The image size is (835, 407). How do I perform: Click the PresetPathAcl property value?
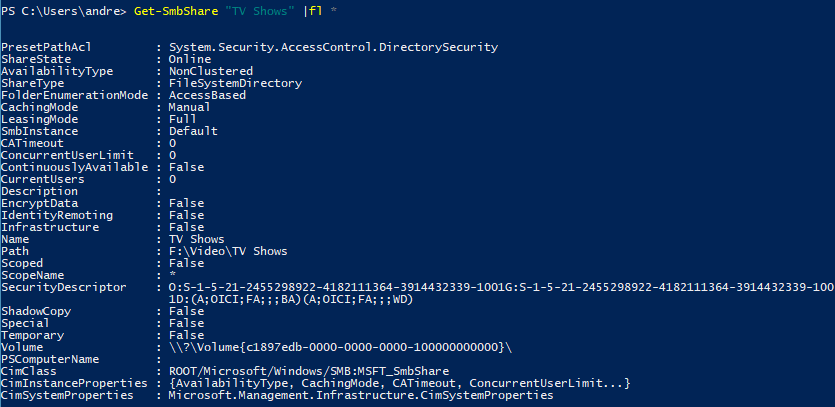333,47
